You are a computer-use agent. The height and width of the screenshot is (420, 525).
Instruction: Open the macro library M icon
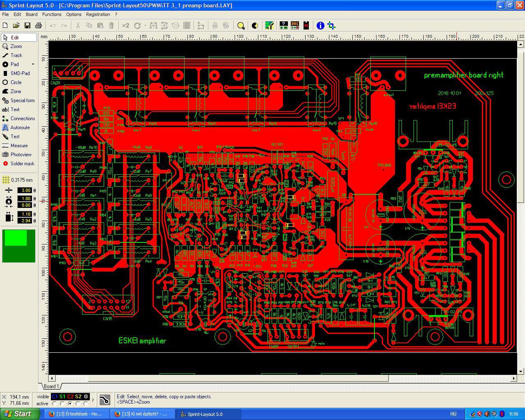(306, 25)
